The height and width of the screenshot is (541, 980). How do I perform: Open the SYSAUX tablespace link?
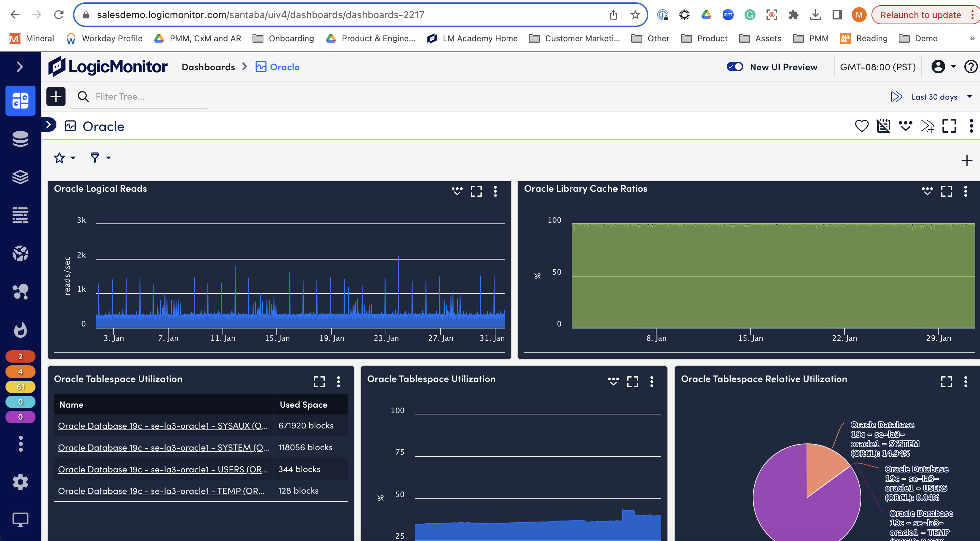pyautogui.click(x=163, y=426)
